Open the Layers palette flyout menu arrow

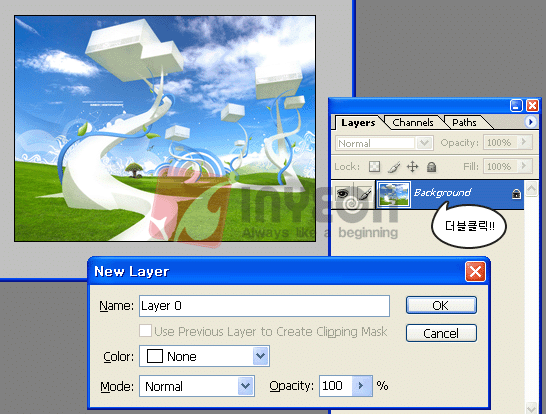coord(530,122)
